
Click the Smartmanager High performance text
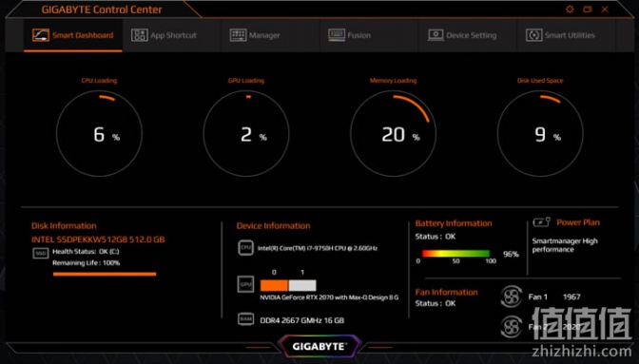[565, 245]
